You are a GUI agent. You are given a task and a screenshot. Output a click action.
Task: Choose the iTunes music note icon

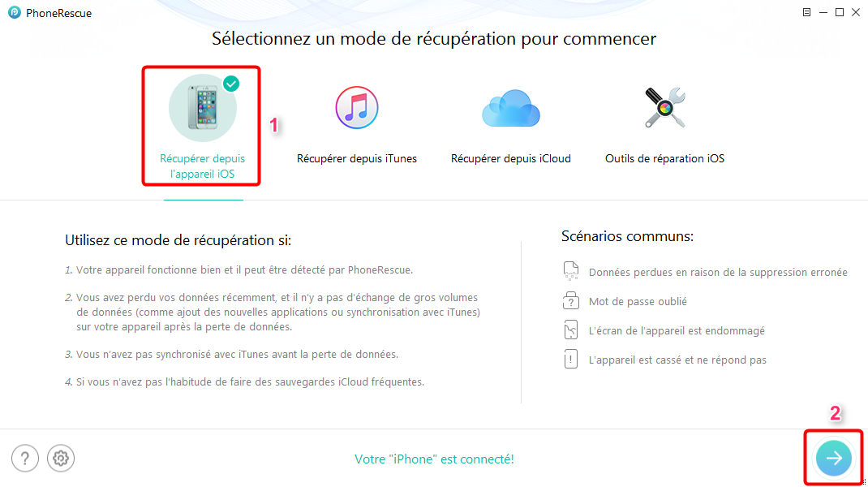click(356, 107)
